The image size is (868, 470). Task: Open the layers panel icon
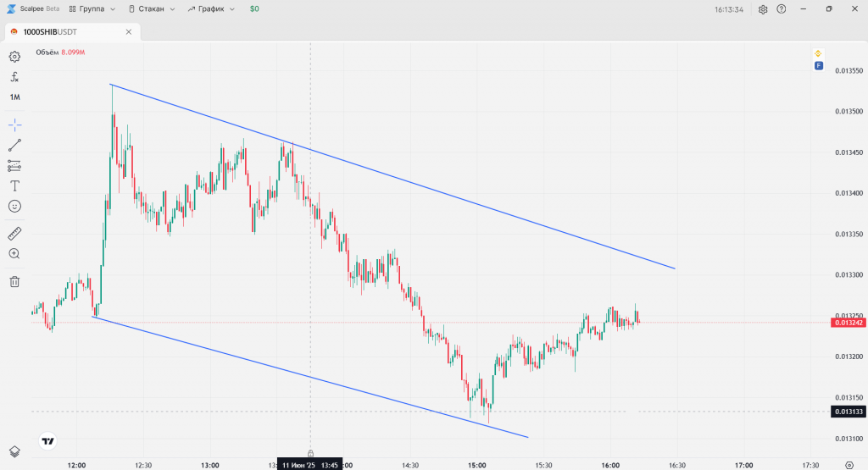14,451
